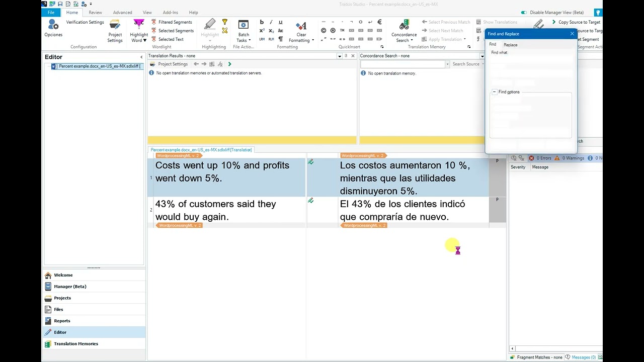Open the Opciones settings icon

click(x=53, y=25)
